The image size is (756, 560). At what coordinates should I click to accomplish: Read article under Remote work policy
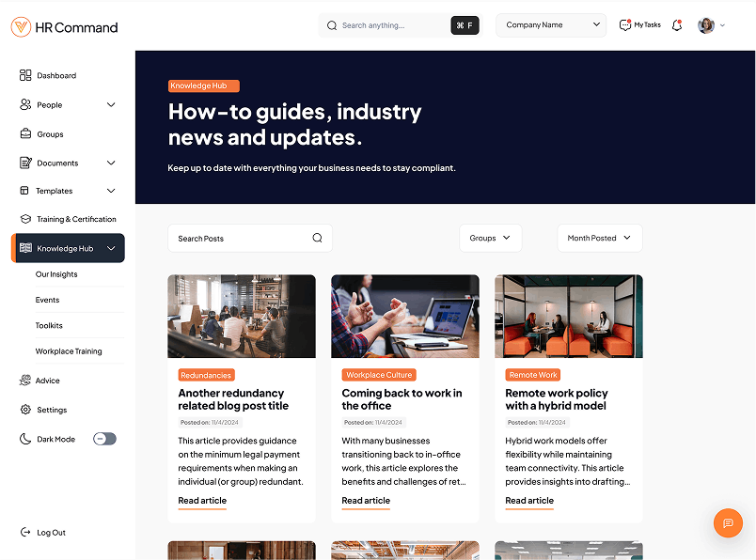point(529,501)
